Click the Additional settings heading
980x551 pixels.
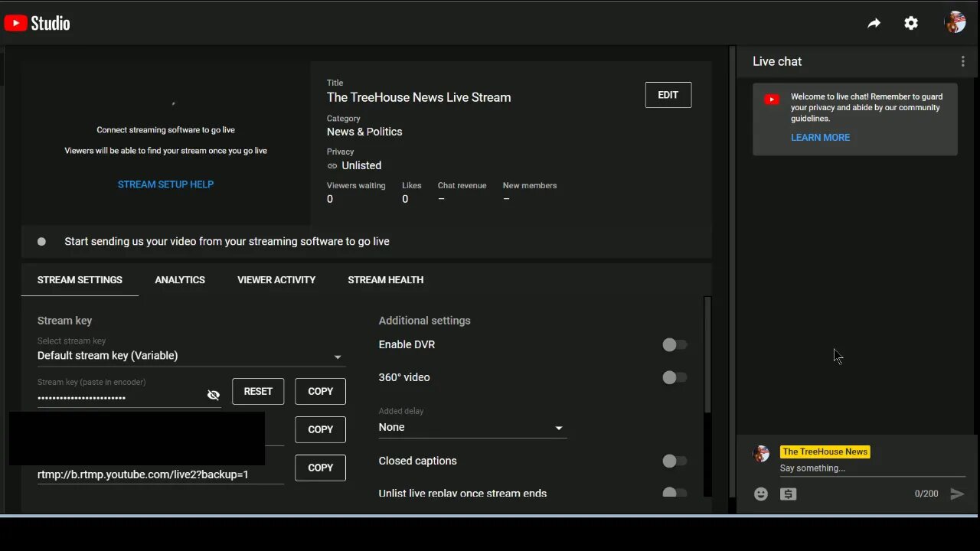pos(424,321)
